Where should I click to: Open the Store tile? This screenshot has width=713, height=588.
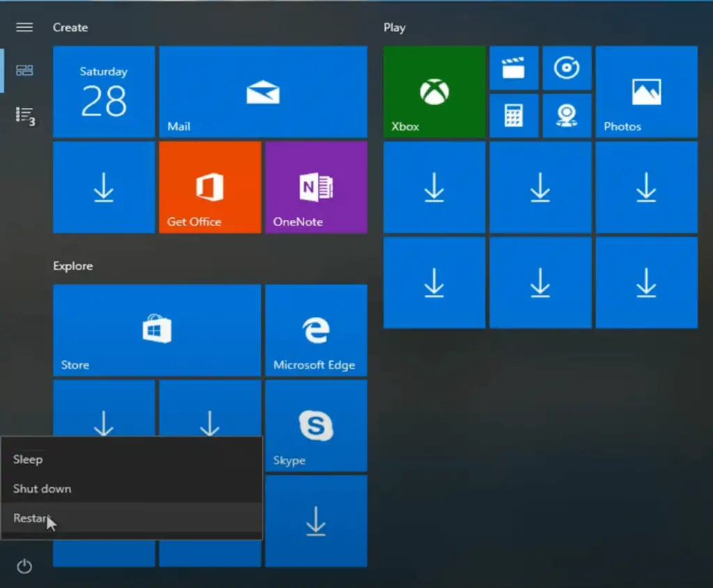click(157, 330)
